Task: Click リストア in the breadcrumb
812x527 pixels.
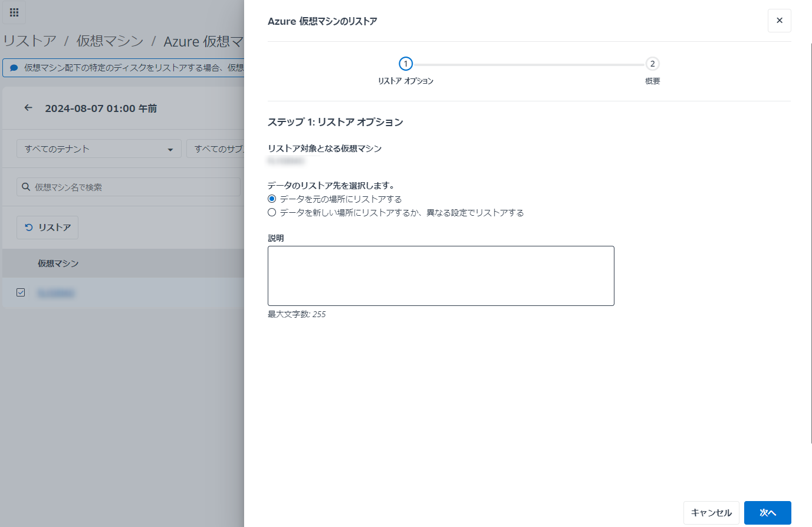Action: (29, 41)
